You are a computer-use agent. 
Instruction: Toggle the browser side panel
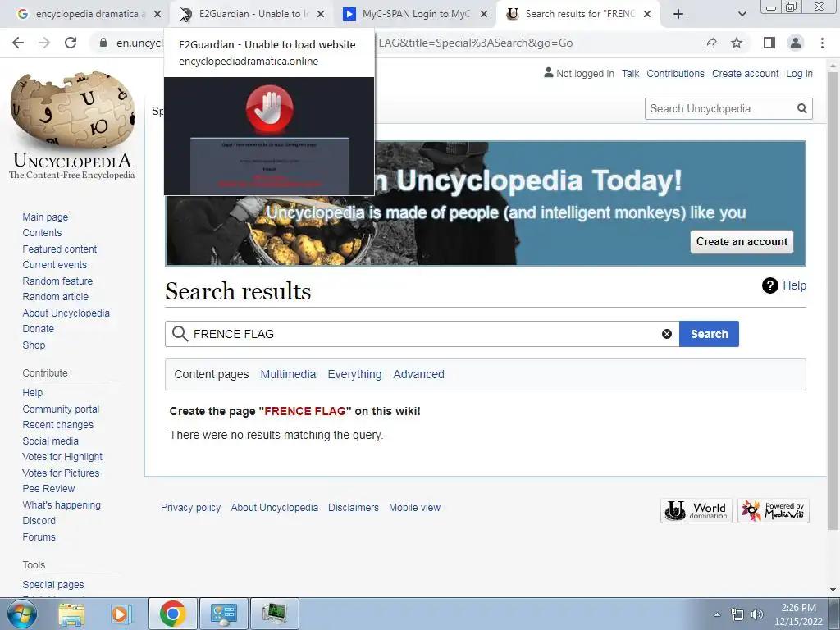coord(769,43)
